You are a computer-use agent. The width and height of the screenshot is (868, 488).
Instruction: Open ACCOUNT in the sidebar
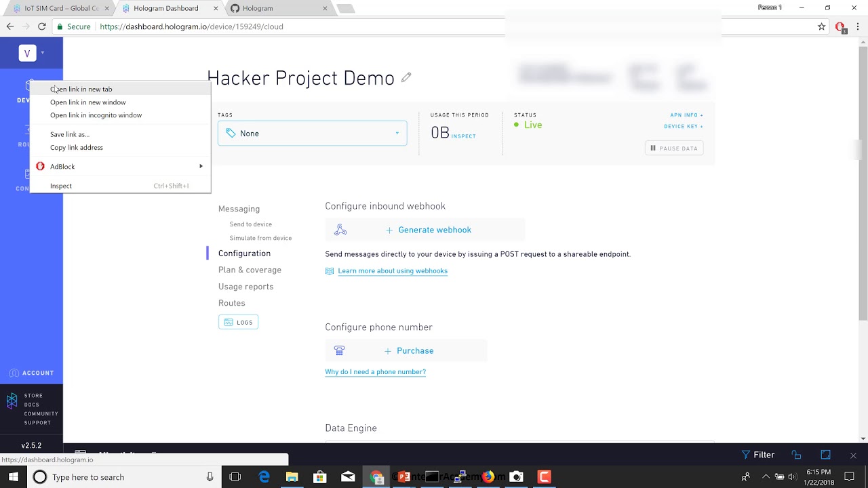point(31,373)
